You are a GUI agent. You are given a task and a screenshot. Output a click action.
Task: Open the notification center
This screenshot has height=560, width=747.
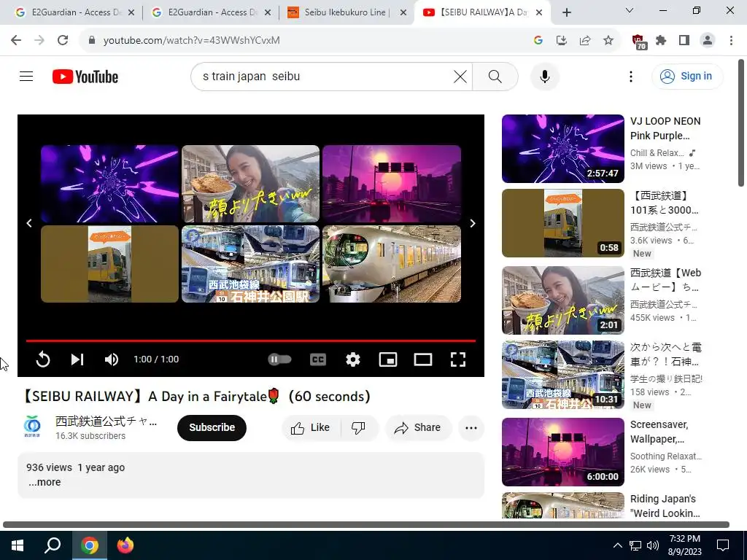[723, 545]
